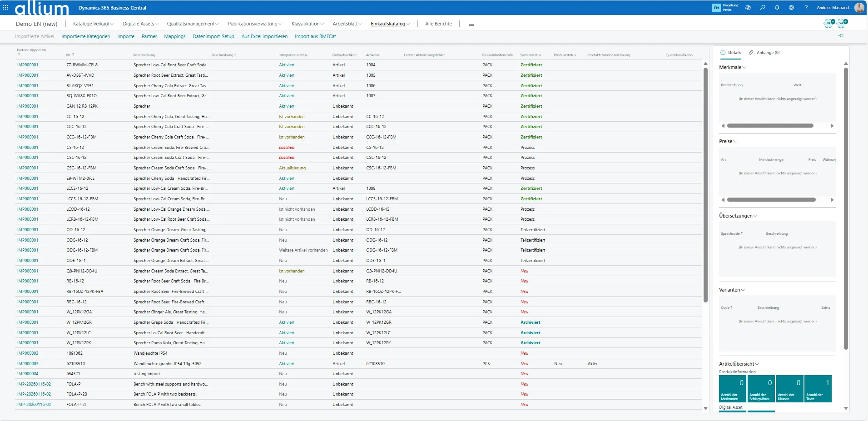Collapse the Merkmale section

732,67
